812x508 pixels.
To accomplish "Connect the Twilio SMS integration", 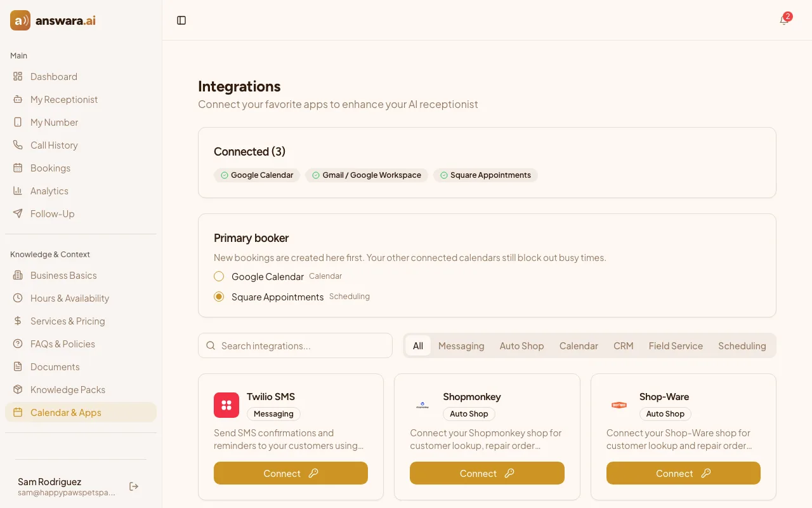I will point(291,473).
